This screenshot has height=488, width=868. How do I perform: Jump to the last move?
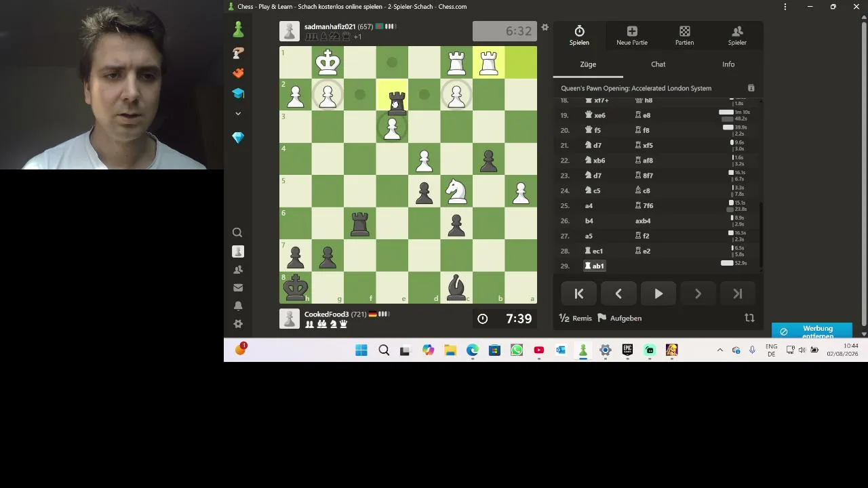pos(738,293)
